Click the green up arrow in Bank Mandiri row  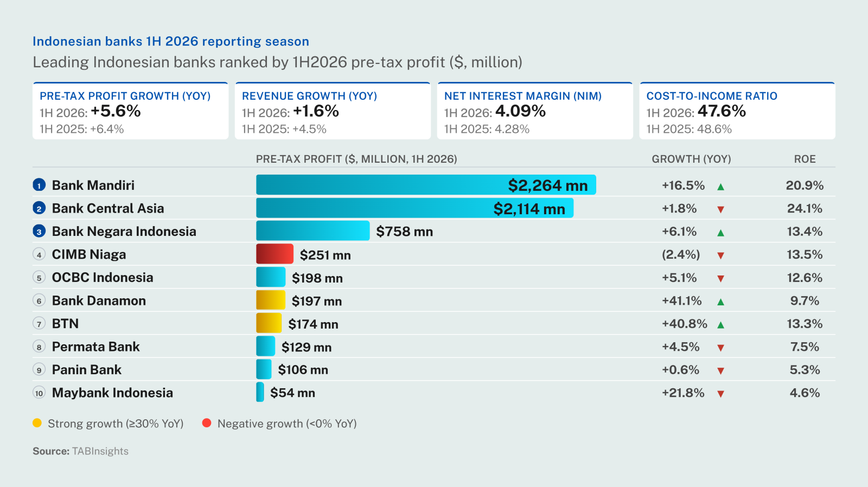pos(720,187)
